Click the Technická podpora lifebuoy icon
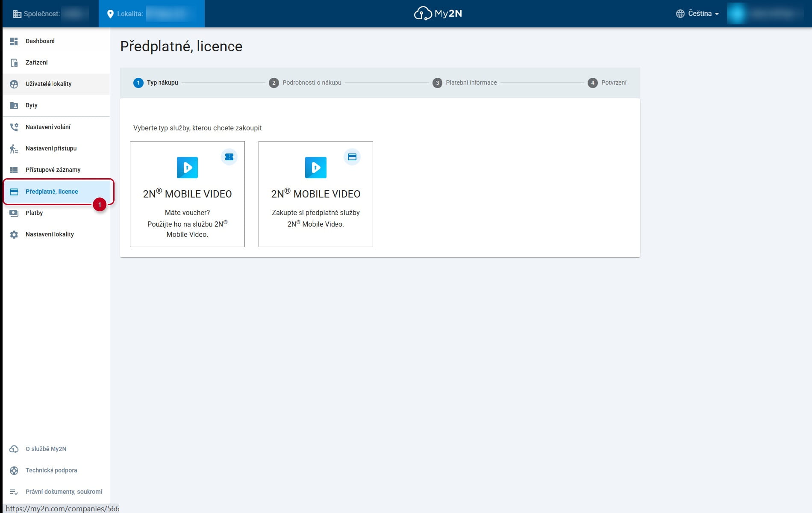This screenshot has width=812, height=513. point(14,470)
